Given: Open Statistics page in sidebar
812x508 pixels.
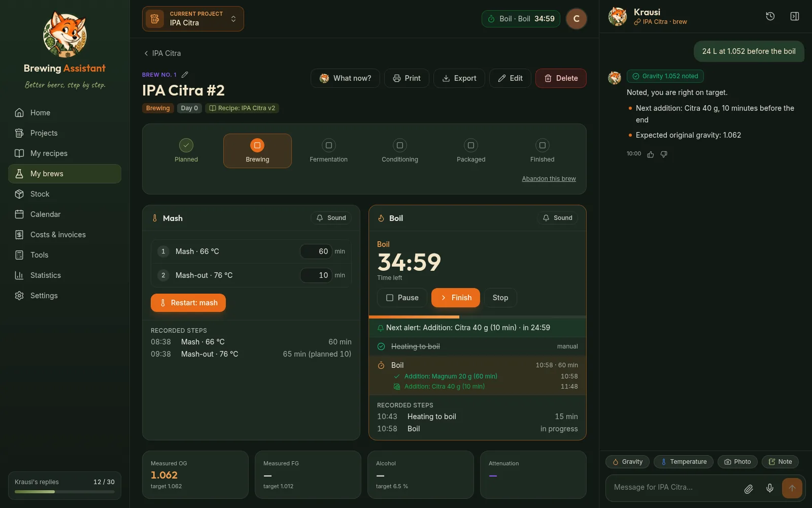Looking at the screenshot, I should tap(64, 275).
